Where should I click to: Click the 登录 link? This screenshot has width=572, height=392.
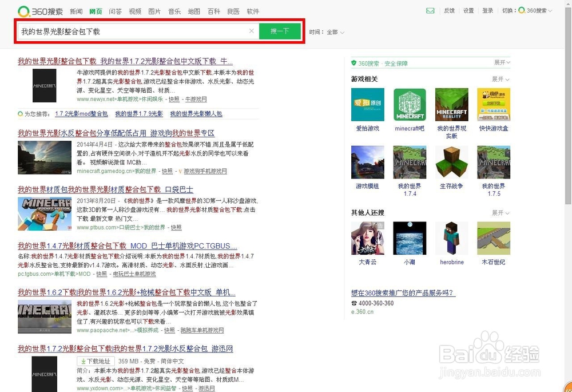(488, 10)
